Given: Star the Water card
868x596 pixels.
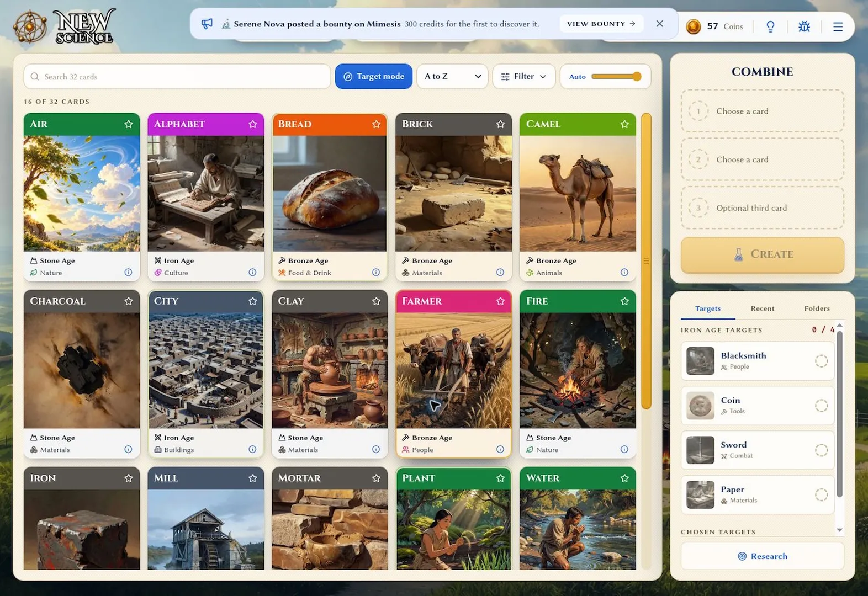Looking at the screenshot, I should coord(624,478).
